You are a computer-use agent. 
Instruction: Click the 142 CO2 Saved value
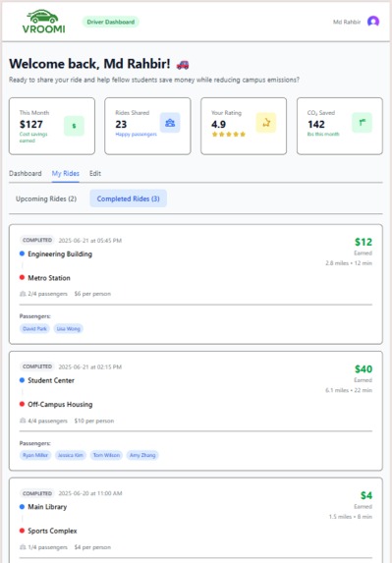click(x=316, y=124)
